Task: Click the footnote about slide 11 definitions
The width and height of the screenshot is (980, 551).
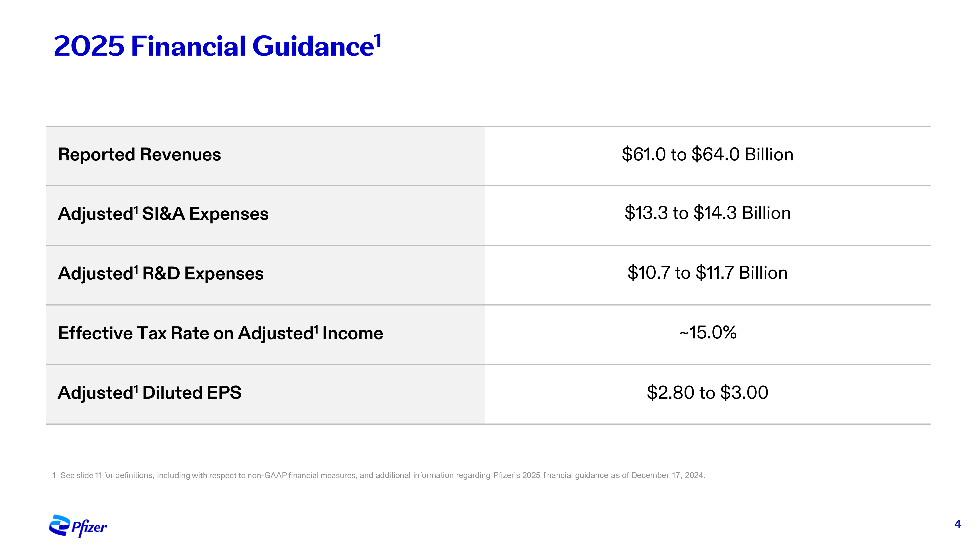Action: click(379, 475)
